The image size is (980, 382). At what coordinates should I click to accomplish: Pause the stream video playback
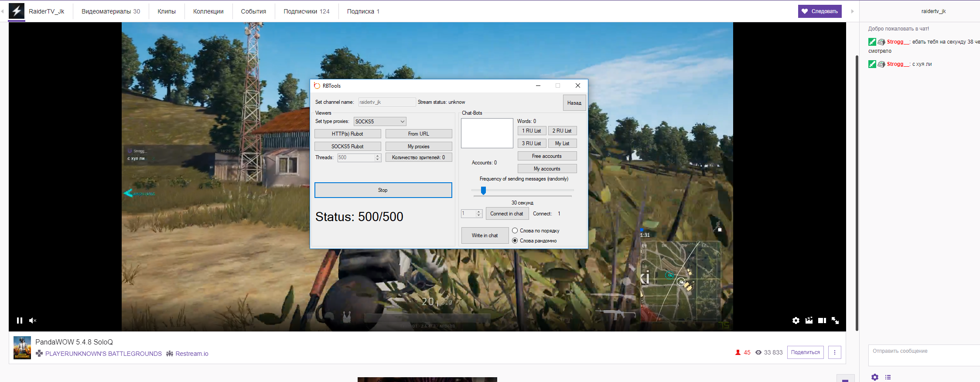click(19, 321)
